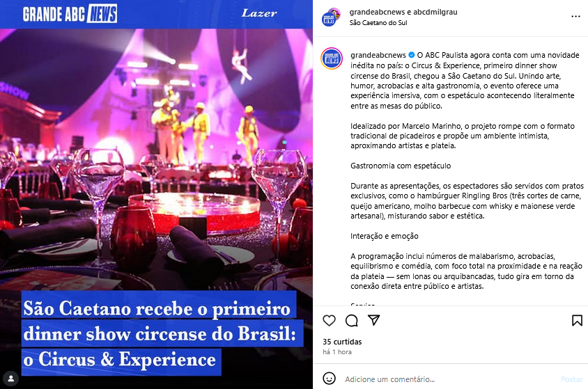Open the São Caetano do Sul location
The height and width of the screenshot is (389, 588).
(x=378, y=23)
